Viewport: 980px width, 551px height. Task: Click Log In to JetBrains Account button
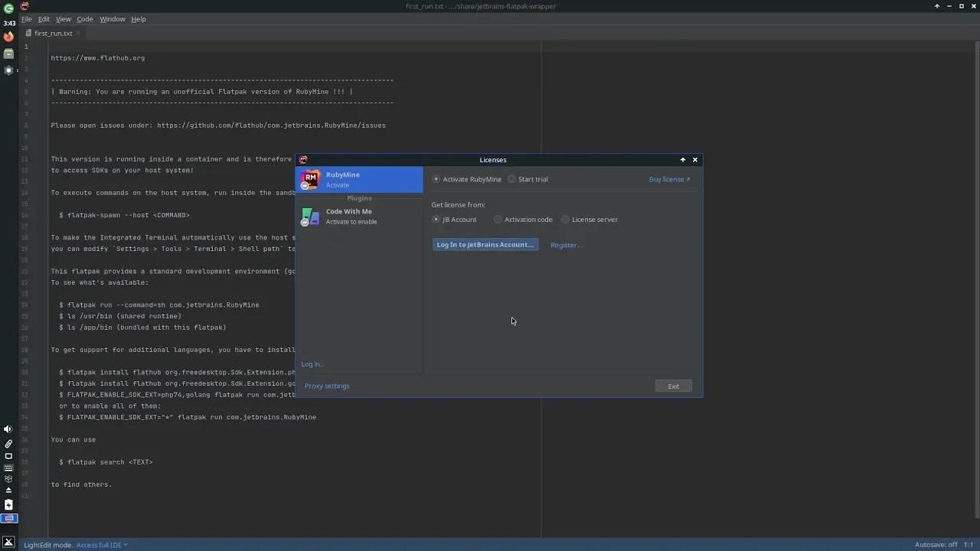[485, 244]
